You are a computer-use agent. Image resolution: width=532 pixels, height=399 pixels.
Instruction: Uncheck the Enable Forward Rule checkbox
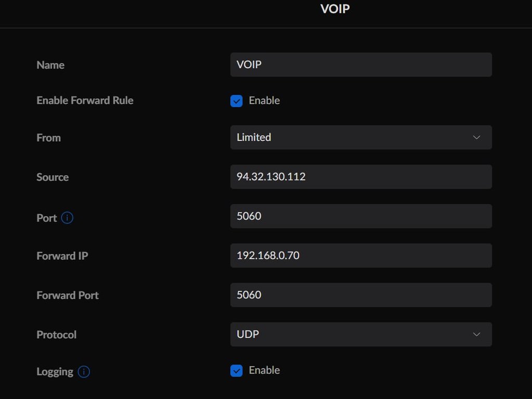tap(236, 101)
